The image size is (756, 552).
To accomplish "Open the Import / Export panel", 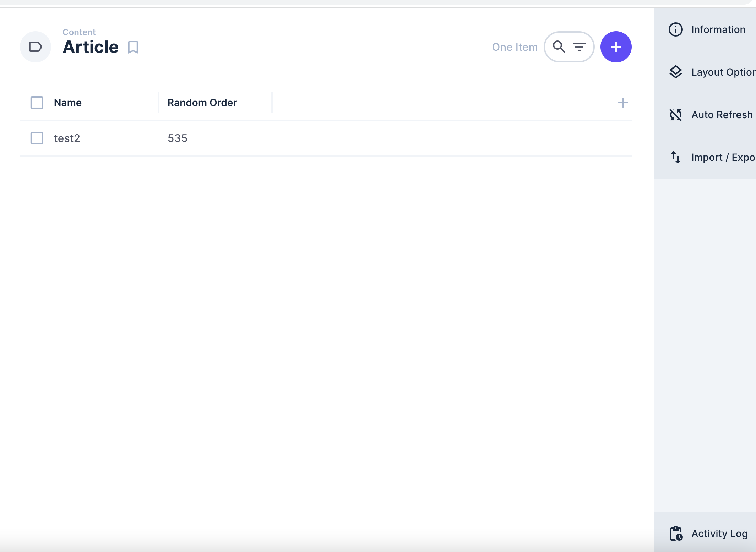I will click(x=723, y=157).
